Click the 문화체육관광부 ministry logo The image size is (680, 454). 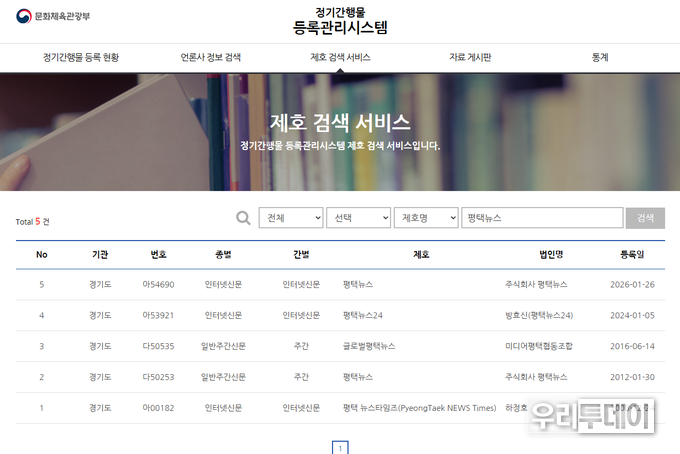[x=53, y=18]
